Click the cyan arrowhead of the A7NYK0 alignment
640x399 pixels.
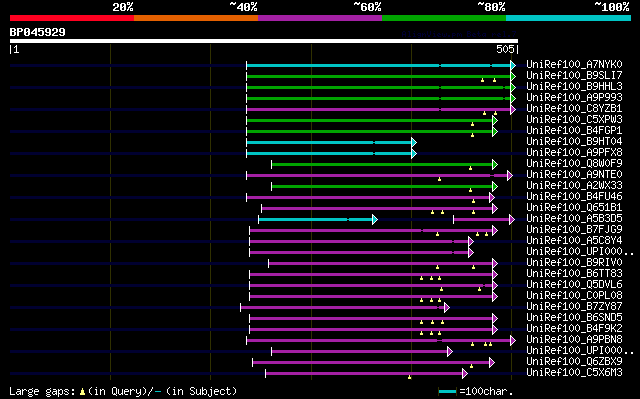point(513,65)
